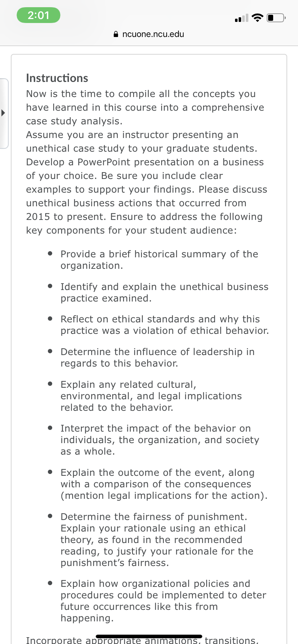Select the bullet 'Provide a brief historical summary'
Image resolution: width=298 pixels, height=644 pixels.
click(x=159, y=260)
